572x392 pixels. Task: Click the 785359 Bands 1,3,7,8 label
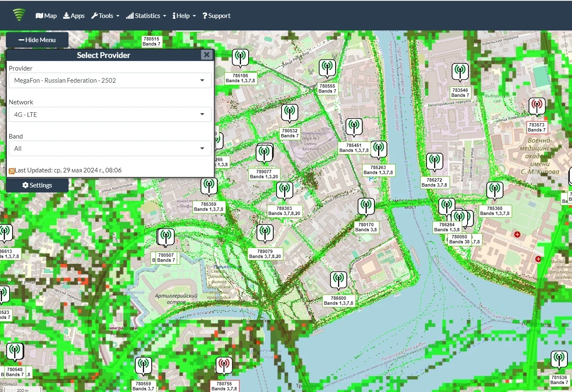click(x=208, y=207)
